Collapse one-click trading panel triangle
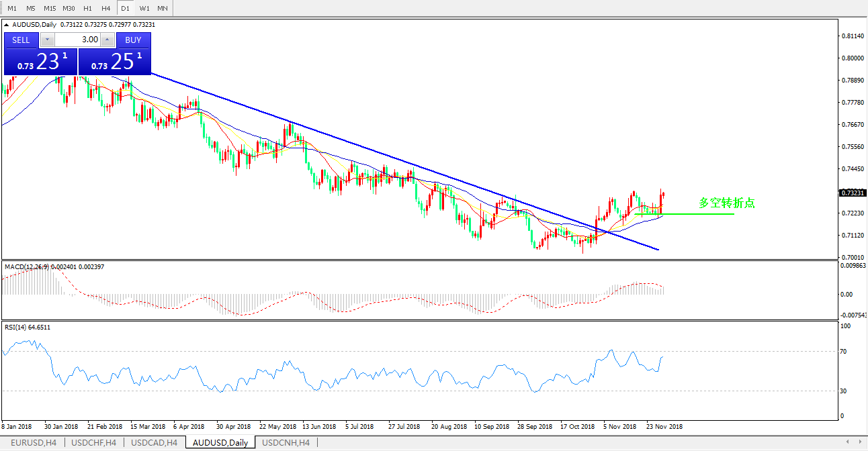 [7, 25]
